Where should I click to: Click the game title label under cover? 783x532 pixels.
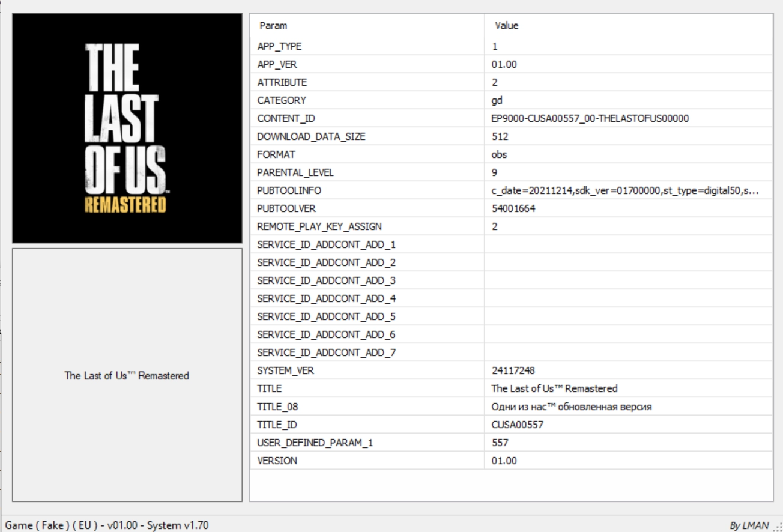tap(127, 376)
